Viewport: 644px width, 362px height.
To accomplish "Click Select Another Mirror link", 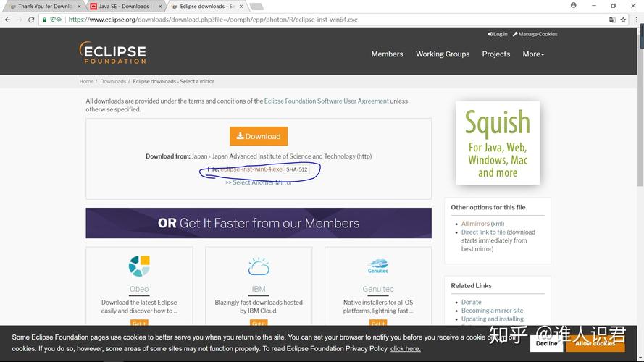I will 259,182.
